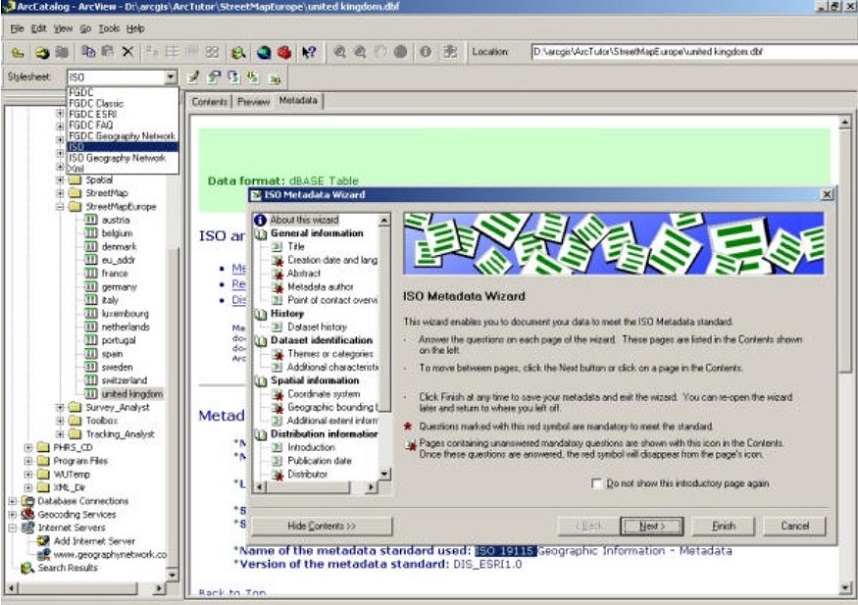Viewport: 858px width, 605px height.
Task: Switch to Thumbnails view toolbar button
Action: tap(212, 52)
